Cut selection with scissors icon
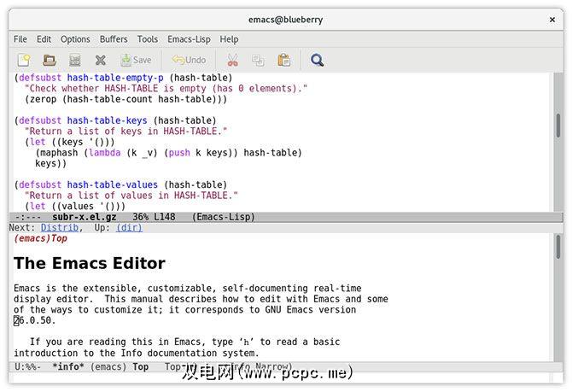Image resolution: width=572 pixels, height=392 pixels. [232, 60]
